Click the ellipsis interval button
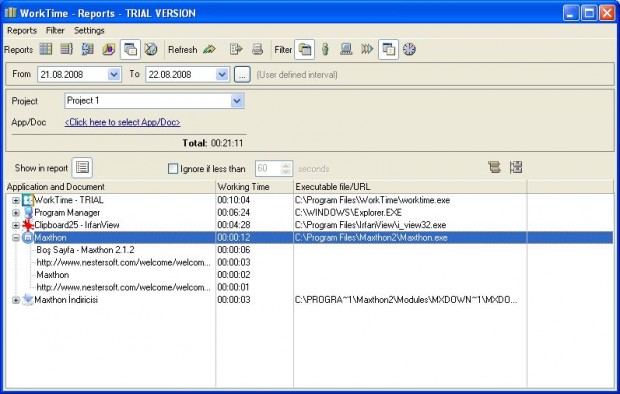 242,74
